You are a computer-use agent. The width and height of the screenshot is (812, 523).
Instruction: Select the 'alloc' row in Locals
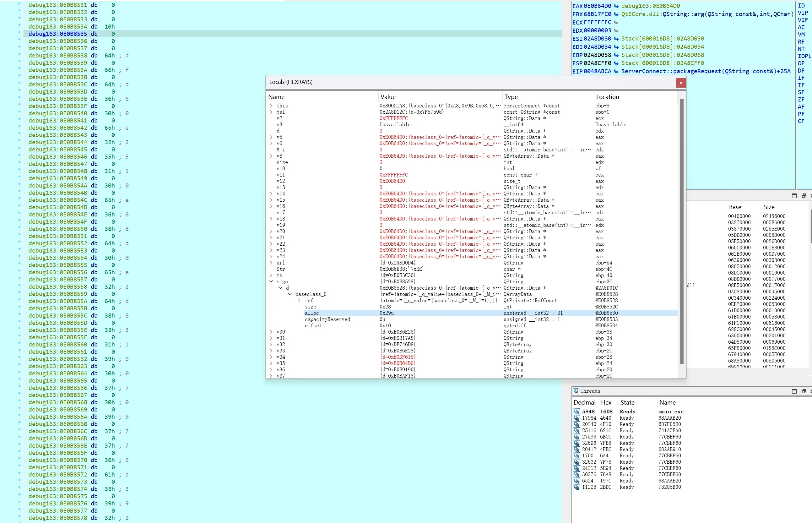(472, 313)
